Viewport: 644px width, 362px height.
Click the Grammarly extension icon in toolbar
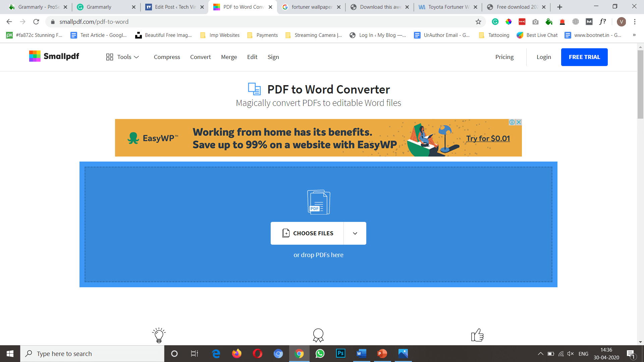[x=495, y=22]
